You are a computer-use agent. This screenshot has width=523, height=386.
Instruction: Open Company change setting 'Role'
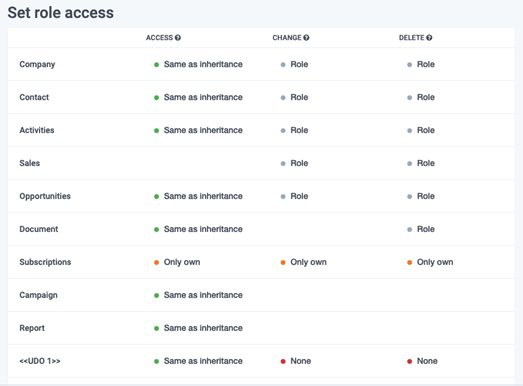point(295,64)
